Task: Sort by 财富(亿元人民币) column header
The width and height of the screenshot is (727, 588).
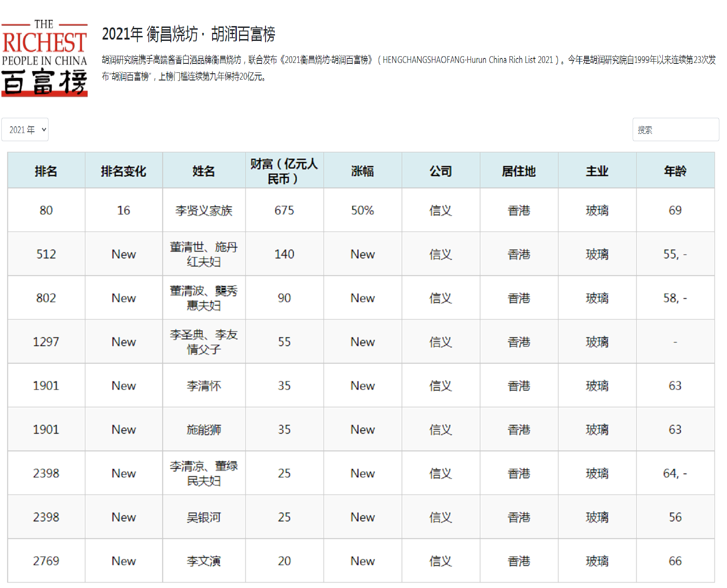Action: pos(284,171)
